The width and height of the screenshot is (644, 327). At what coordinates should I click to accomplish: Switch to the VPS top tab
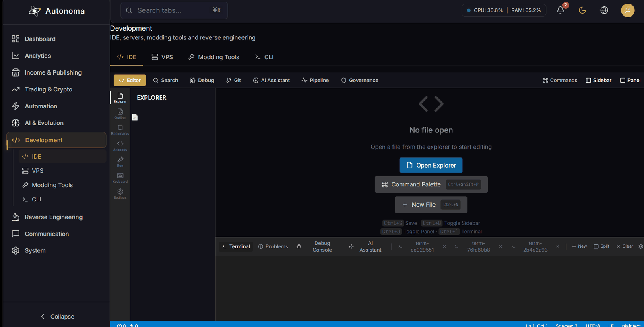coord(162,57)
